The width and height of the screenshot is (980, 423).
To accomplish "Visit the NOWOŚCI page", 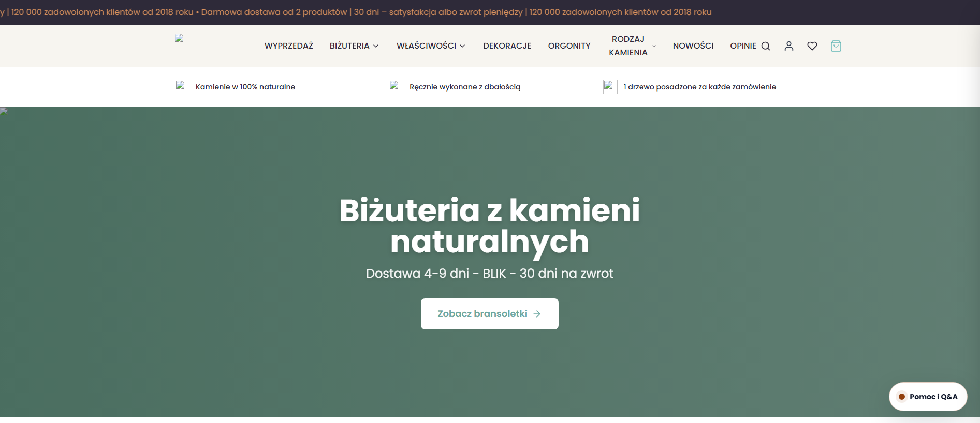I will click(x=693, y=46).
